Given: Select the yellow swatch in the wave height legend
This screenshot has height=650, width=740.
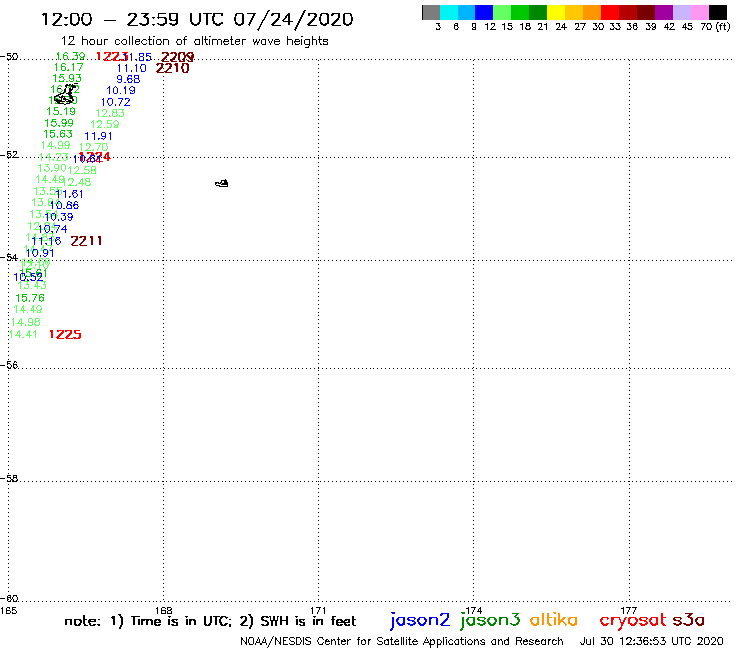Looking at the screenshot, I should [x=556, y=12].
